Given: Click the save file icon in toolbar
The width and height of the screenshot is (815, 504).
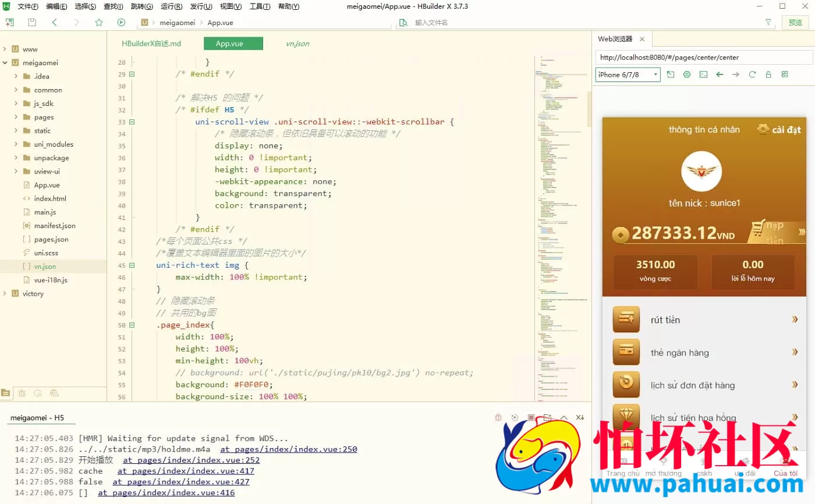Looking at the screenshot, I should click(32, 23).
